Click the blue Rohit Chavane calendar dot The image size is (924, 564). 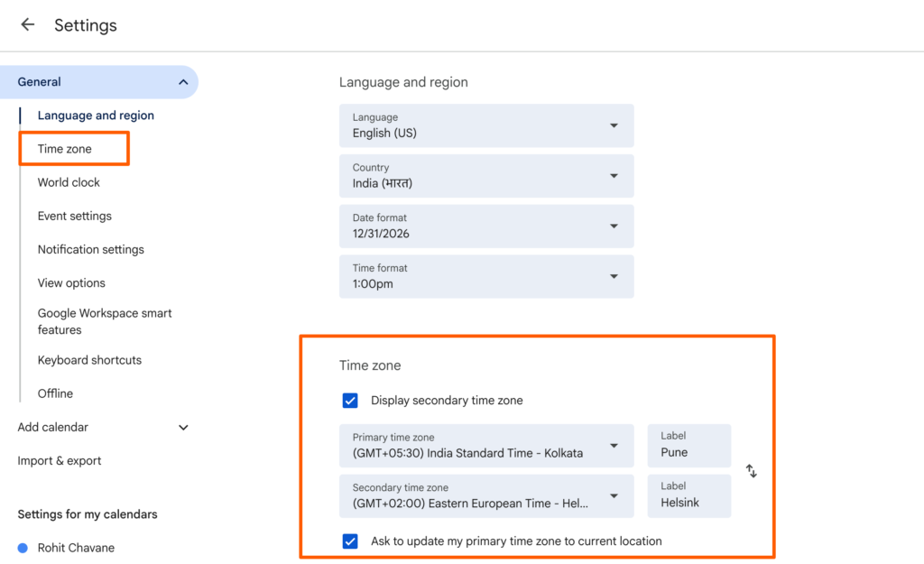click(x=23, y=548)
